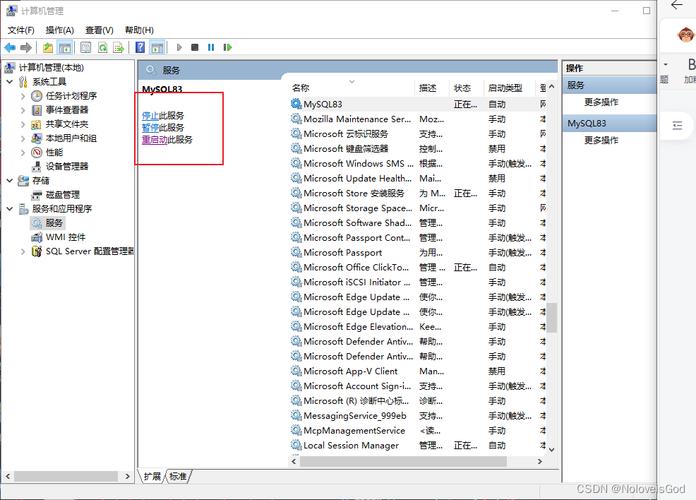
Task: Expand the 任务计划程序 node arrow
Action: 23,96
